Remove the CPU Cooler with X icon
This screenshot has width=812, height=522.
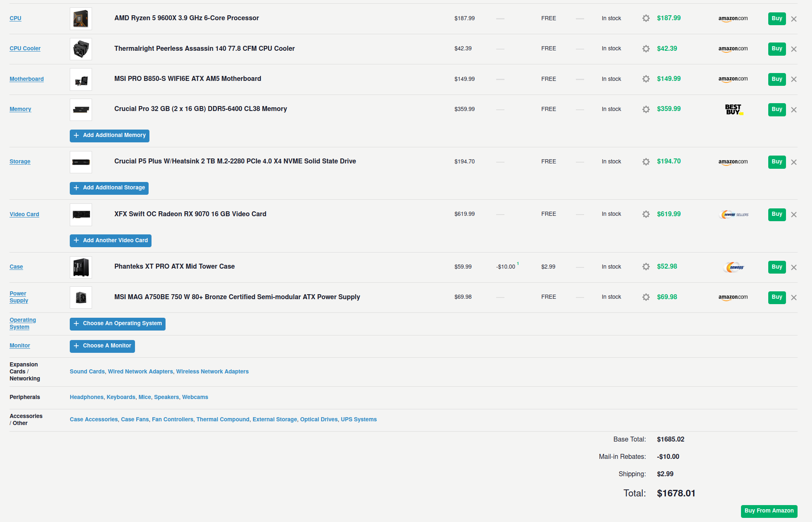coord(793,49)
